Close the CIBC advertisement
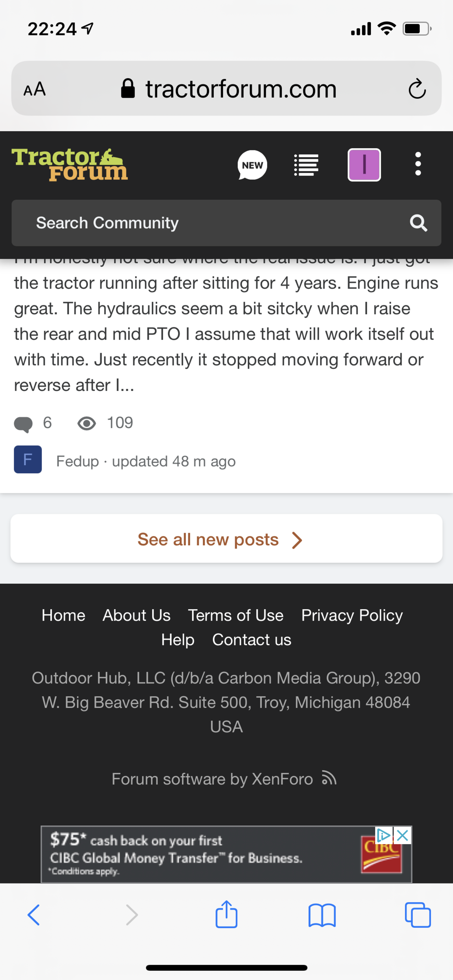Image resolution: width=453 pixels, height=980 pixels. pos(402,835)
